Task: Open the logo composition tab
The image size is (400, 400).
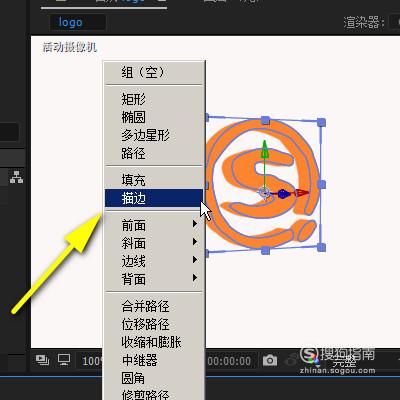Action: point(78,22)
